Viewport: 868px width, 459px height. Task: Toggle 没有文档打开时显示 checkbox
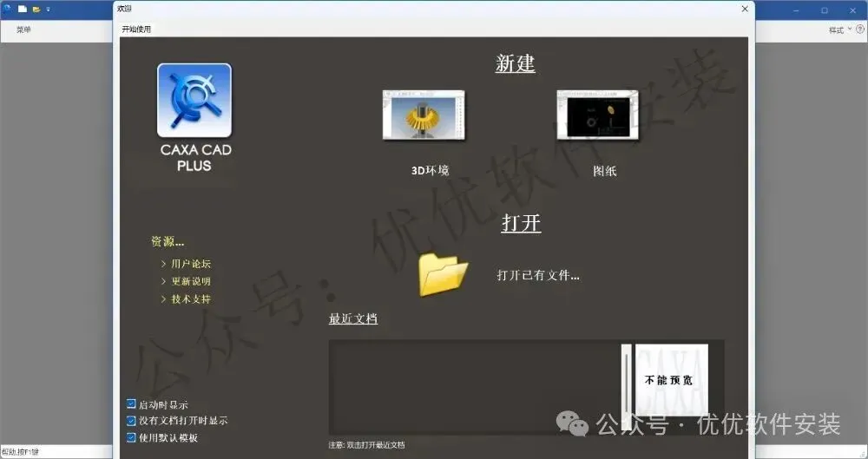pyautogui.click(x=131, y=421)
